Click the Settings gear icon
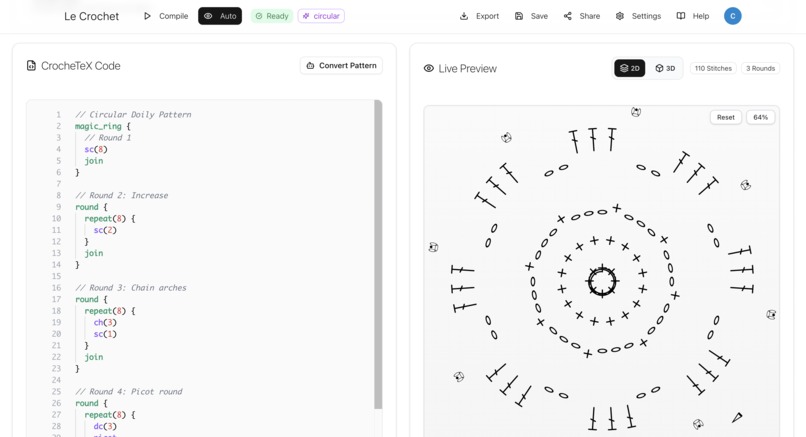The height and width of the screenshot is (437, 806). pyautogui.click(x=620, y=16)
